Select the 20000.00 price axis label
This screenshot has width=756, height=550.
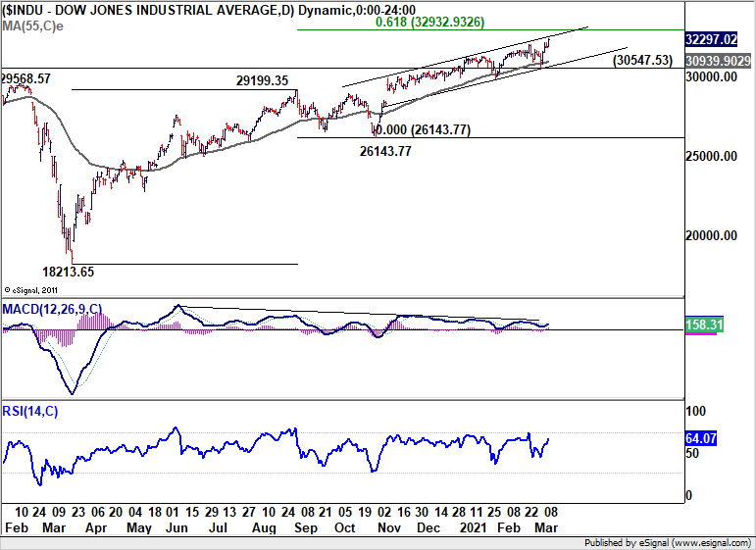pos(711,235)
